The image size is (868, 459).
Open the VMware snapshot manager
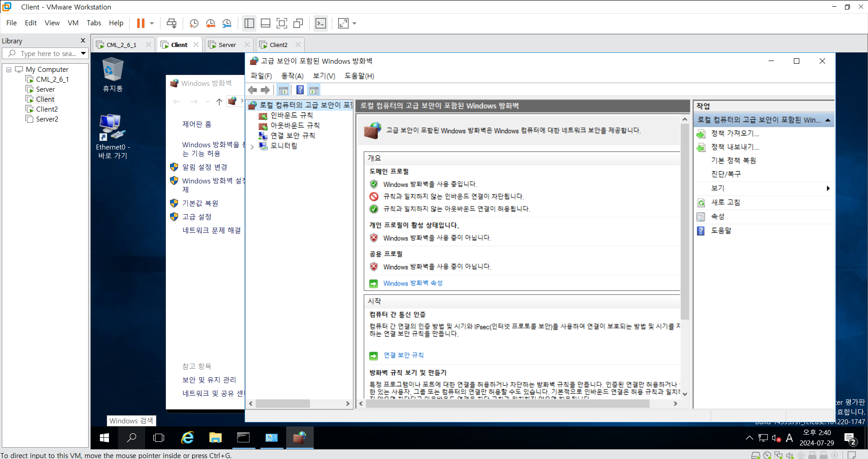227,23
